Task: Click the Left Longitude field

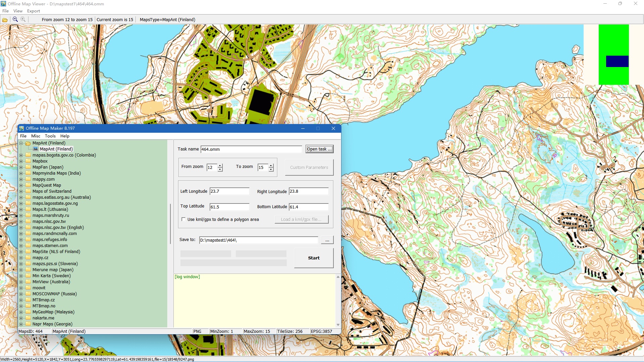Action: point(229,191)
